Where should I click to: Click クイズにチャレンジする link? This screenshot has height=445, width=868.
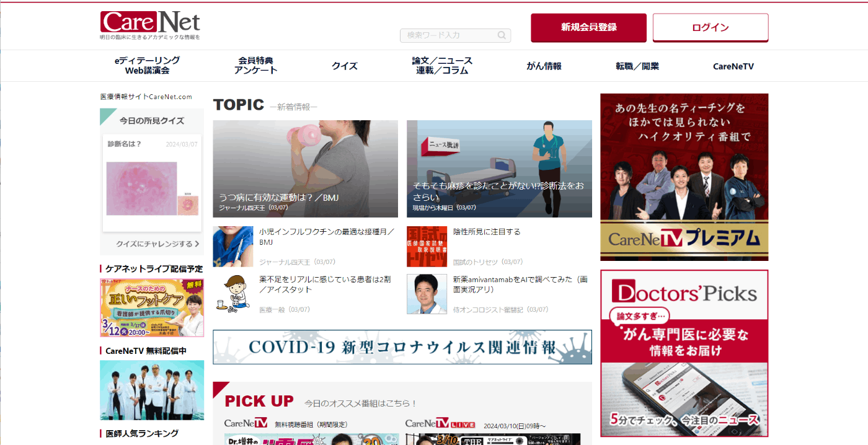click(x=154, y=244)
